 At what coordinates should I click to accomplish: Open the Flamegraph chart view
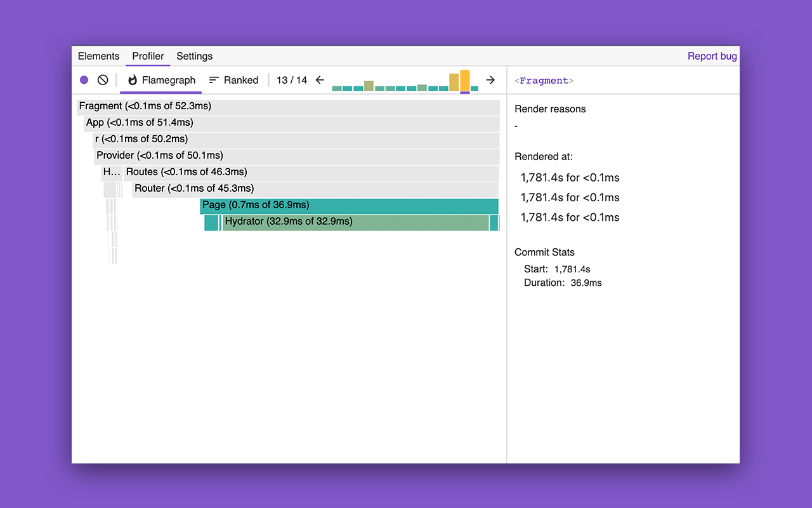pos(160,80)
